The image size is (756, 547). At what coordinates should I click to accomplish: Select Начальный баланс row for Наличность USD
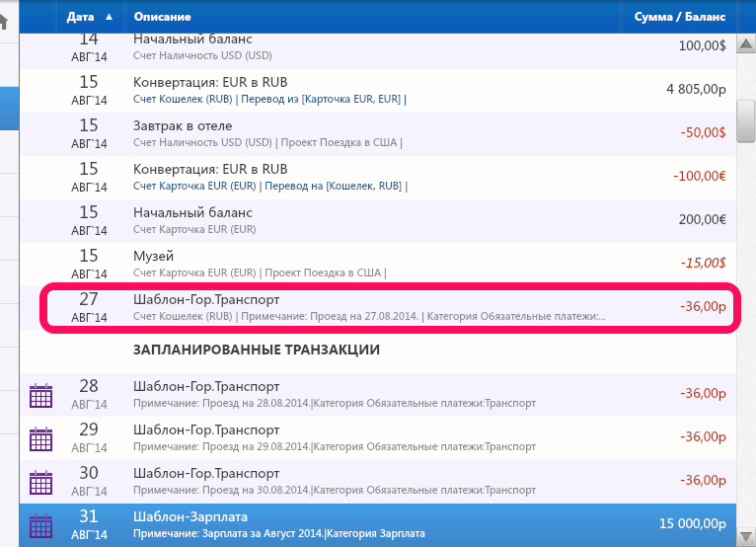[x=378, y=50]
